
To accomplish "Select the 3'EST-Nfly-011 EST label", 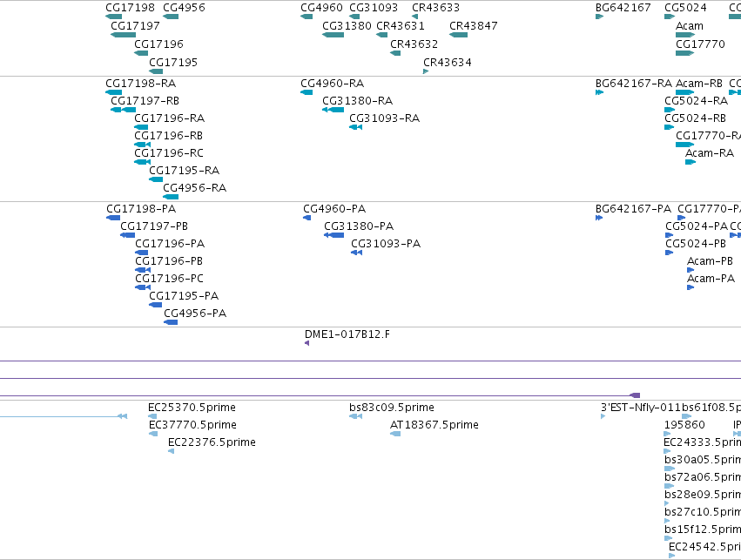I will (641, 408).
